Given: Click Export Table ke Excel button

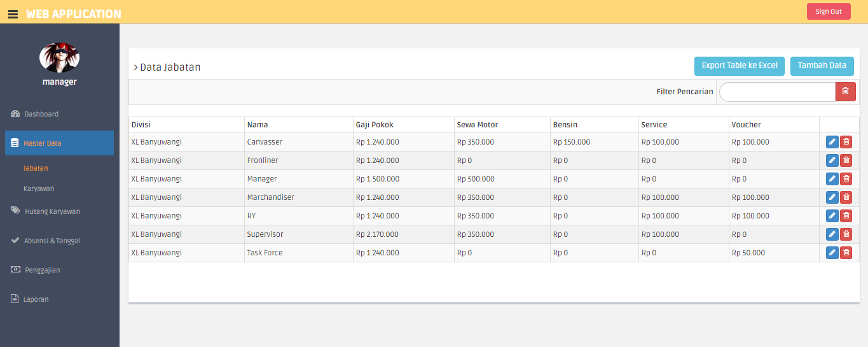Looking at the screenshot, I should click(x=740, y=66).
